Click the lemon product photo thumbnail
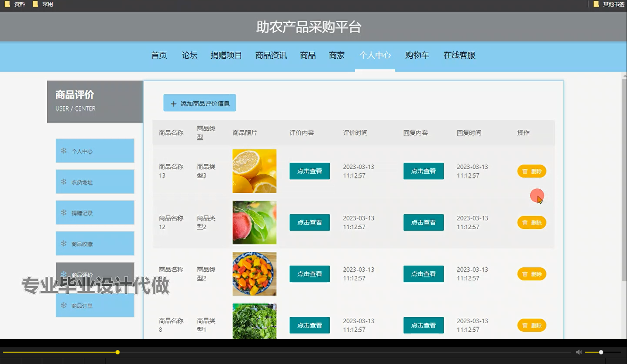Screen dimensions: 627x364 click(x=254, y=171)
